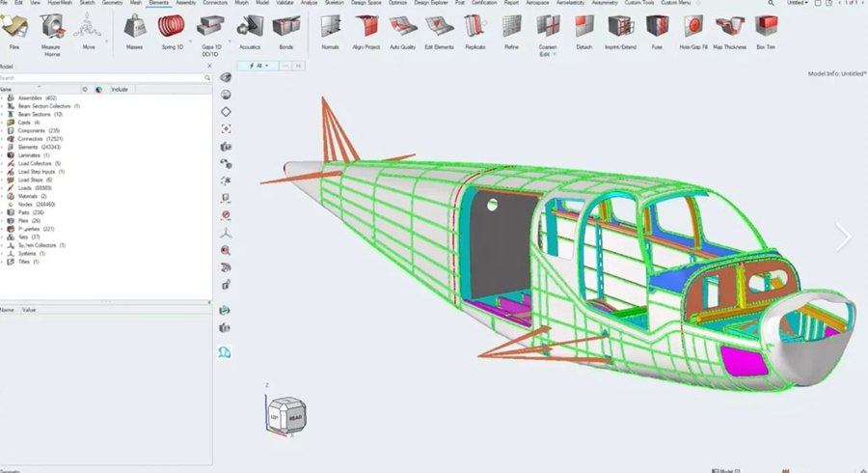Expand the Properties (221) node
This screenshot has height=473, width=868.
click(2, 229)
